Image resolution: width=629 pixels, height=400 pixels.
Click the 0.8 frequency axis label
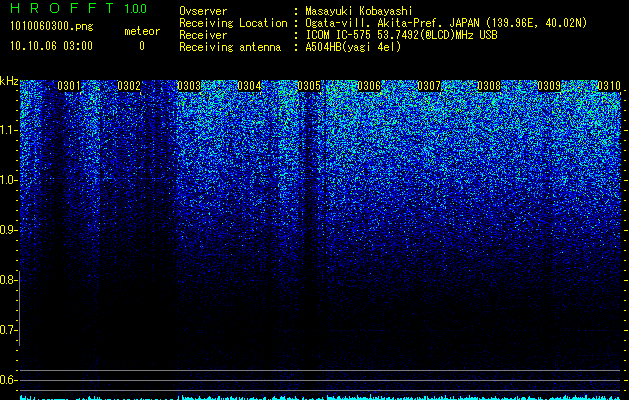(8, 280)
